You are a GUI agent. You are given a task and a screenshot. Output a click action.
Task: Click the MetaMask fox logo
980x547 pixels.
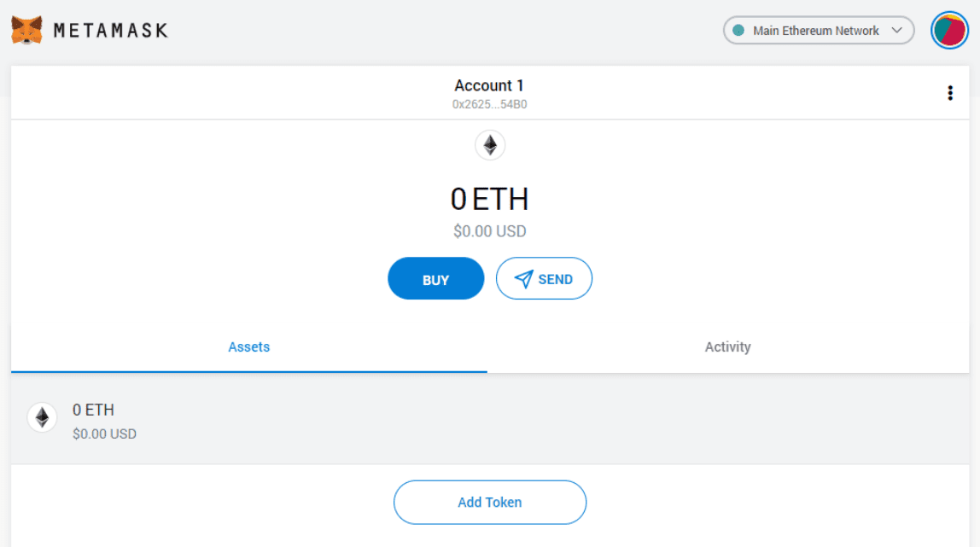[x=26, y=30]
